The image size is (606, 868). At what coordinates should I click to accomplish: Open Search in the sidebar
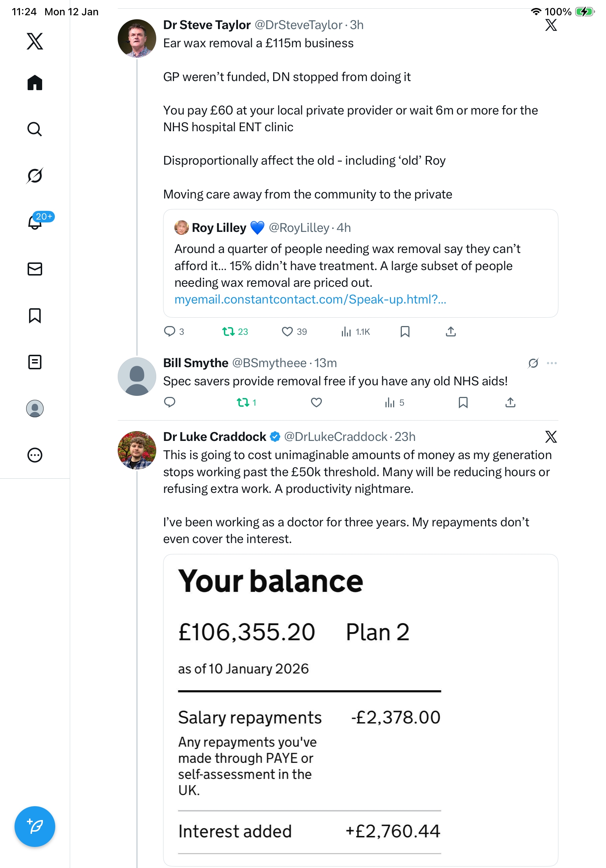[x=35, y=129]
